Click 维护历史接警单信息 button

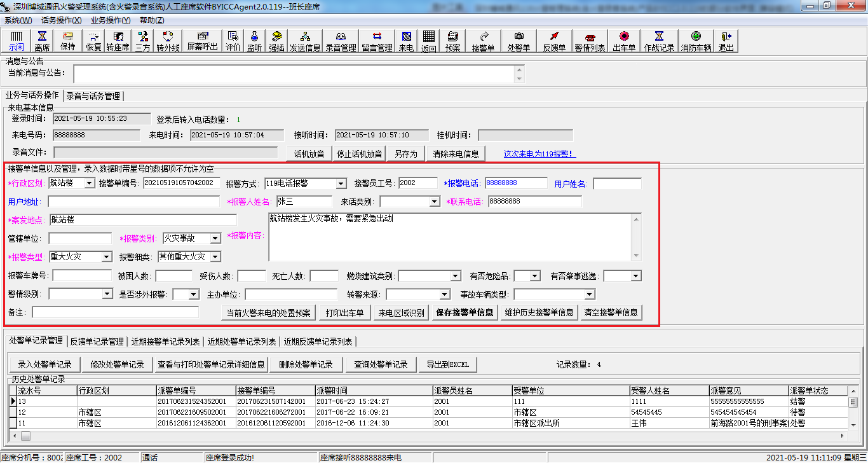[539, 312]
